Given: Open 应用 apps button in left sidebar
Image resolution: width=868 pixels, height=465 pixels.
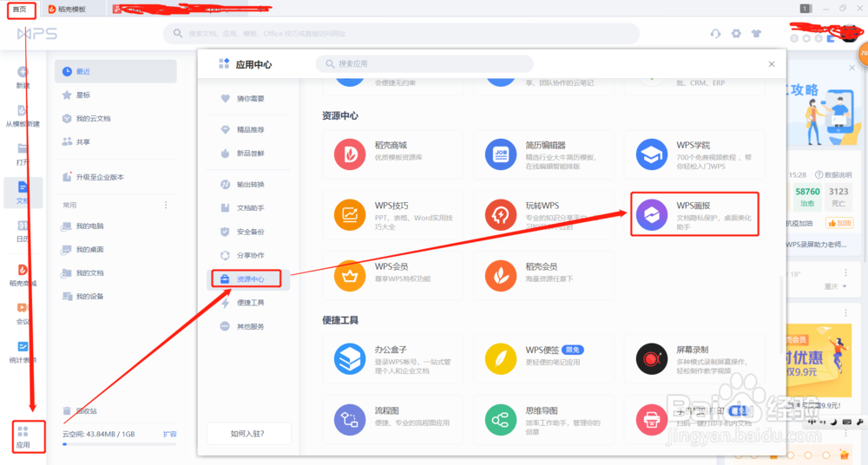Looking at the screenshot, I should pos(23,436).
